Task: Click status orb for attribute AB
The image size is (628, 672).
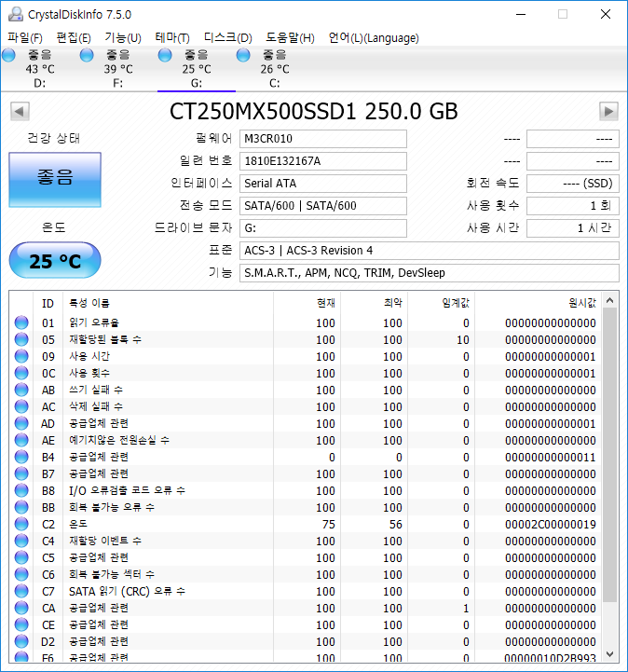Action: click(x=21, y=390)
